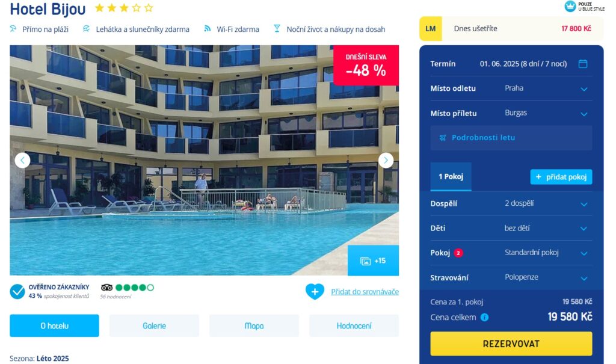The image size is (616, 364).
Task: Select the 1 Pokoj tab
Action: coord(451,176)
